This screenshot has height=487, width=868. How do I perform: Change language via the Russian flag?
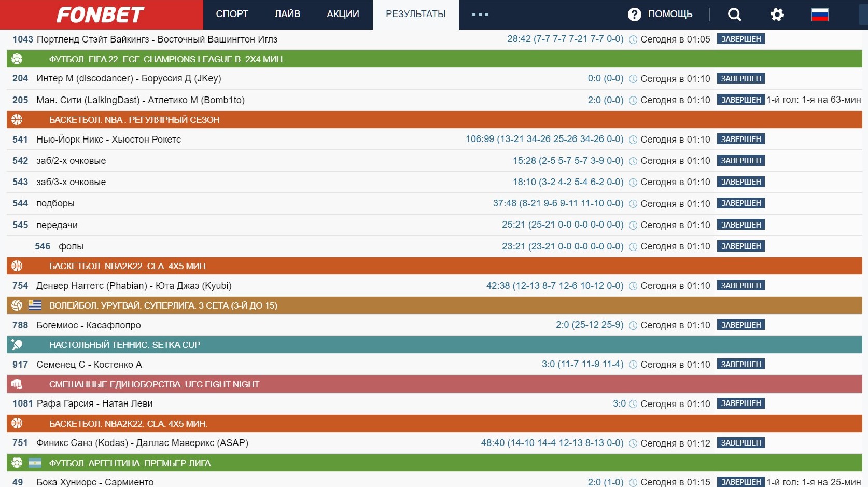(x=820, y=15)
